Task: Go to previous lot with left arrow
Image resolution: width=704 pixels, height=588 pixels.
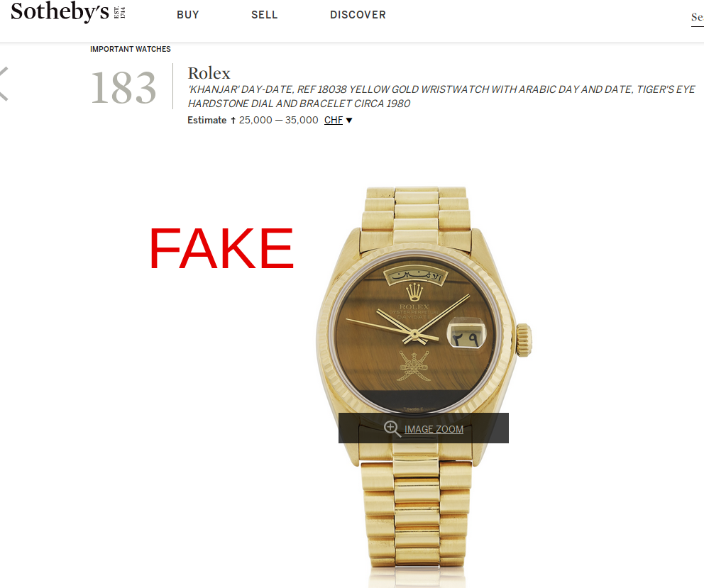Action: coord(4,84)
